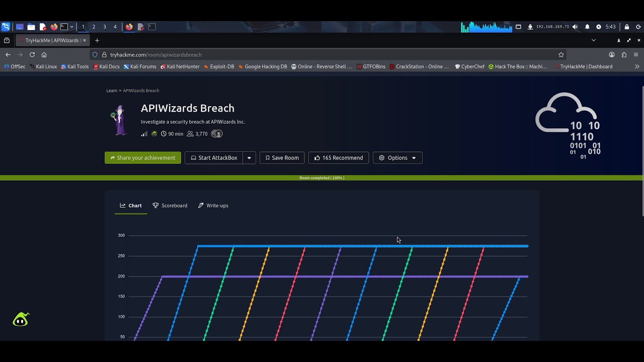Viewport: 644px width, 362px height.
Task: Open the TryHackMe Dashboard bookmark
Action: click(583, 66)
